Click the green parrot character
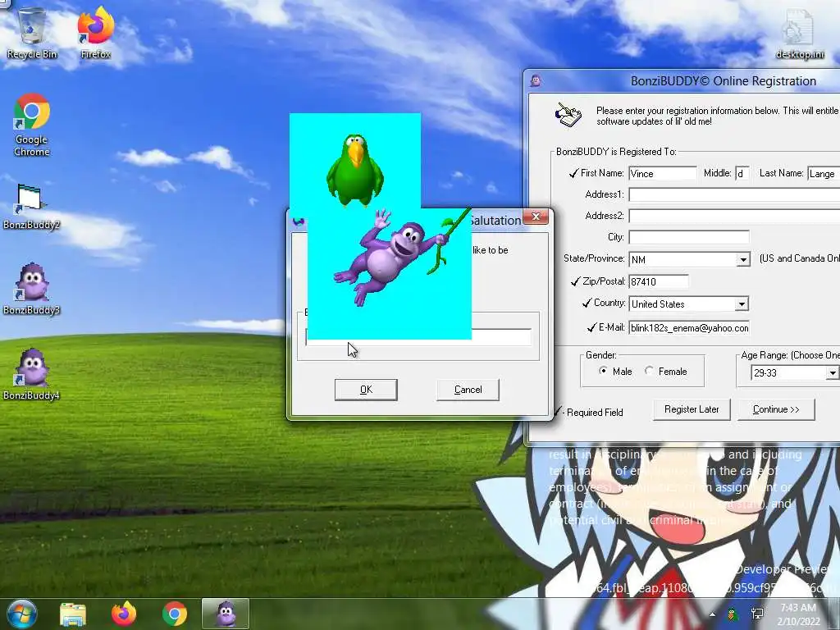This screenshot has height=630, width=840. pyautogui.click(x=354, y=171)
